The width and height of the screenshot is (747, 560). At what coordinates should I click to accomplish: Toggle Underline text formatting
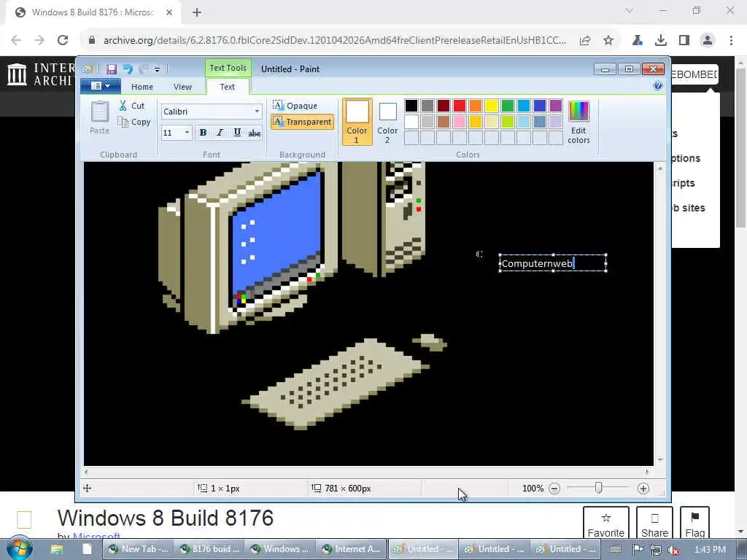(x=237, y=133)
